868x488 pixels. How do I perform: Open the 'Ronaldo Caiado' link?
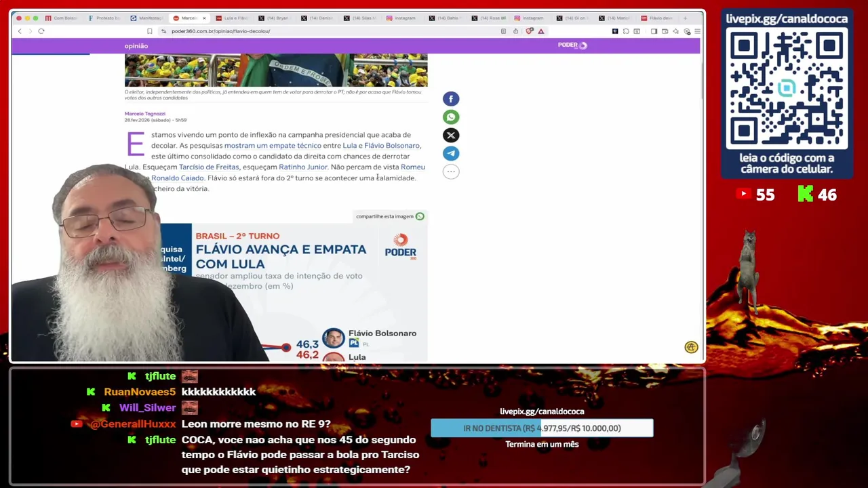[178, 178]
